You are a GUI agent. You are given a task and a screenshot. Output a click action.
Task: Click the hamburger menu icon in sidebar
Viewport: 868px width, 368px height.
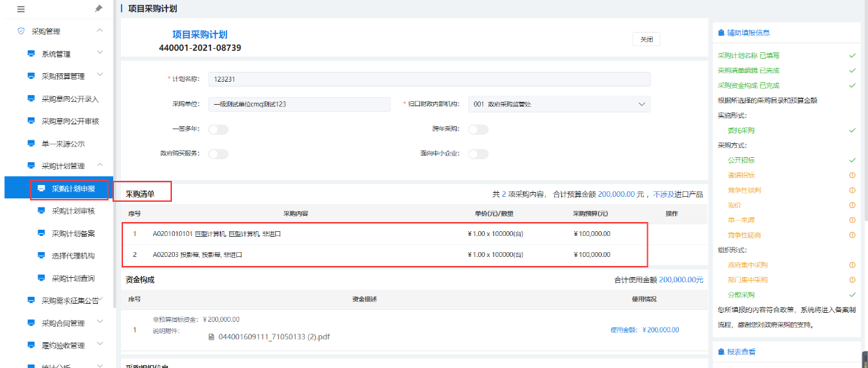tap(20, 9)
